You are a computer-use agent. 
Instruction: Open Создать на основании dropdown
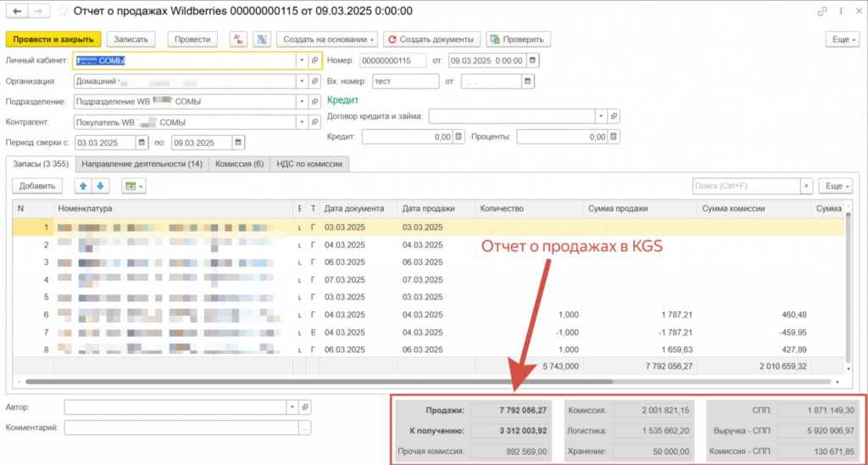coord(327,40)
